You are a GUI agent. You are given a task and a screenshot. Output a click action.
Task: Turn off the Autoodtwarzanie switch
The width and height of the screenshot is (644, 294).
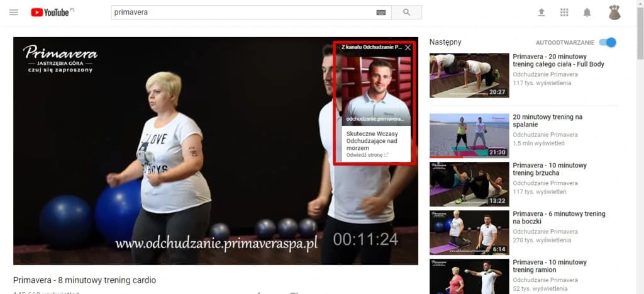click(608, 42)
